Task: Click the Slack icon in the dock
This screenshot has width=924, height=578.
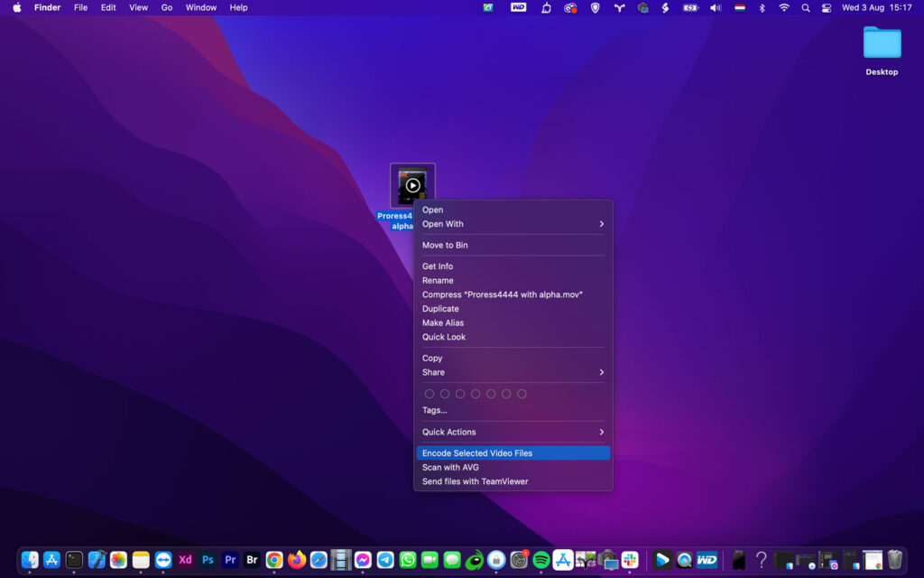Action: point(631,560)
